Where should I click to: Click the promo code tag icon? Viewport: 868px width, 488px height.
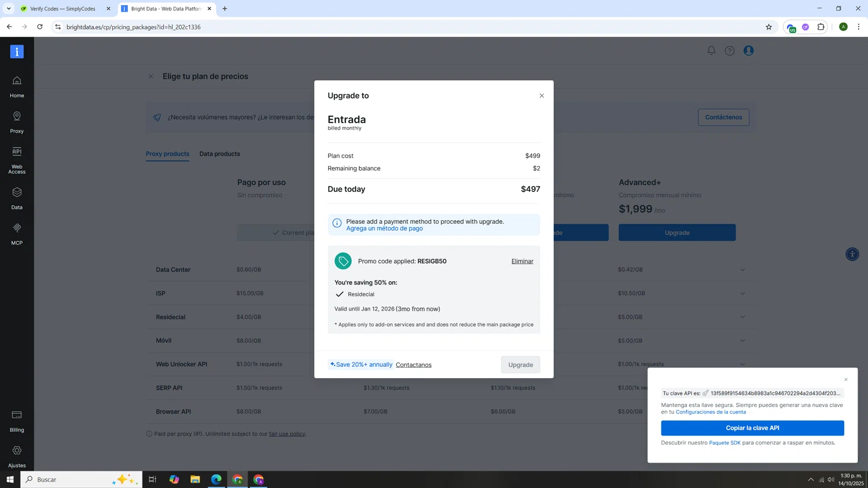(x=343, y=261)
